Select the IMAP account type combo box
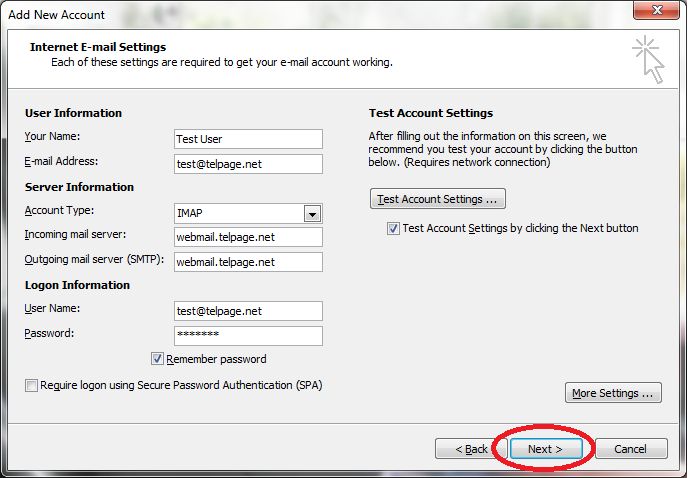The width and height of the screenshot is (688, 478). tap(248, 213)
